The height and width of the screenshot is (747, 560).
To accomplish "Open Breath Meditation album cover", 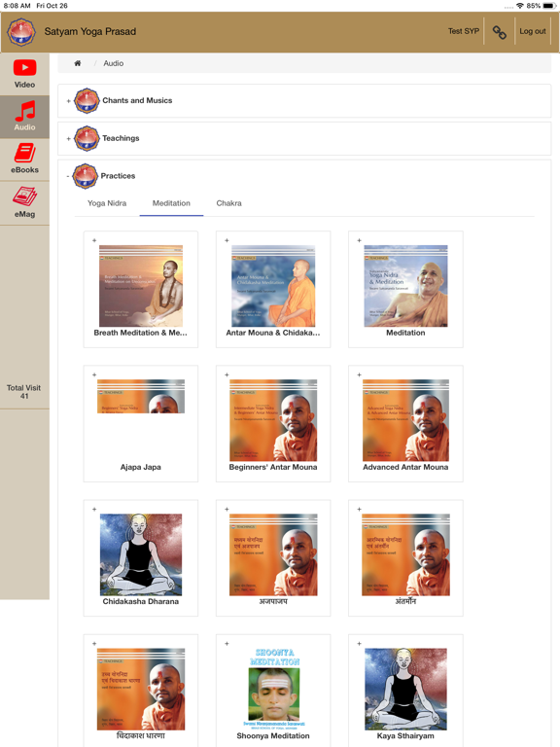I will (141, 286).
